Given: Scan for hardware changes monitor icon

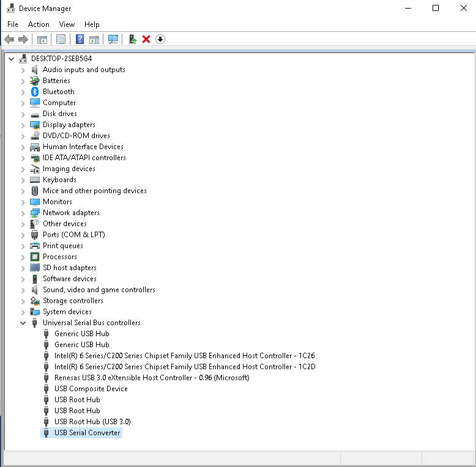Looking at the screenshot, I should coord(113,39).
